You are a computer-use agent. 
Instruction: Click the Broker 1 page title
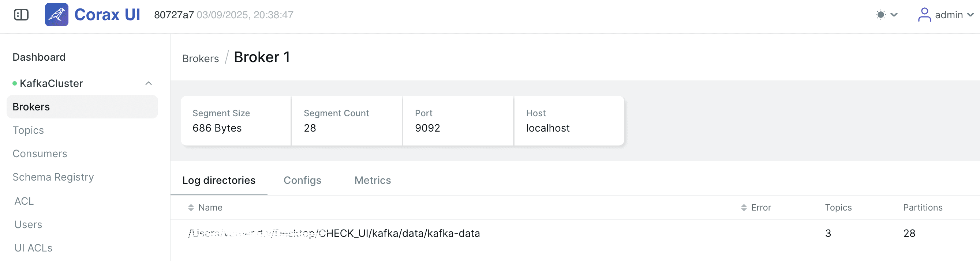coord(262,57)
